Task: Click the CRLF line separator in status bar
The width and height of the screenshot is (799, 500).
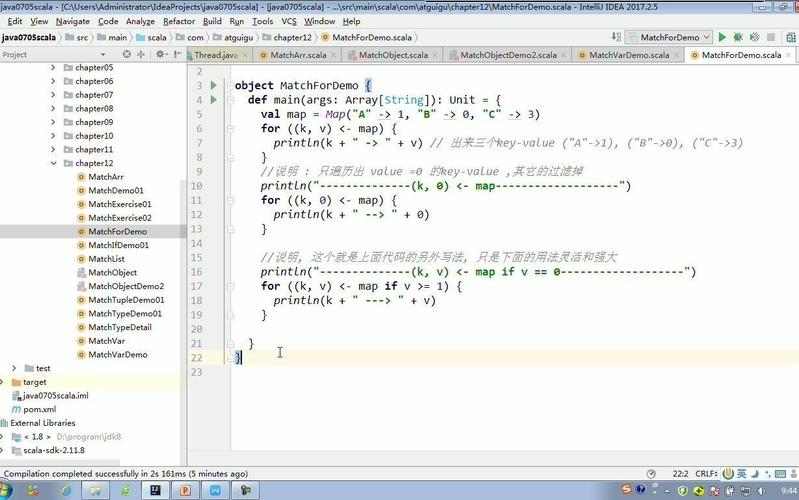Action: click(706, 473)
